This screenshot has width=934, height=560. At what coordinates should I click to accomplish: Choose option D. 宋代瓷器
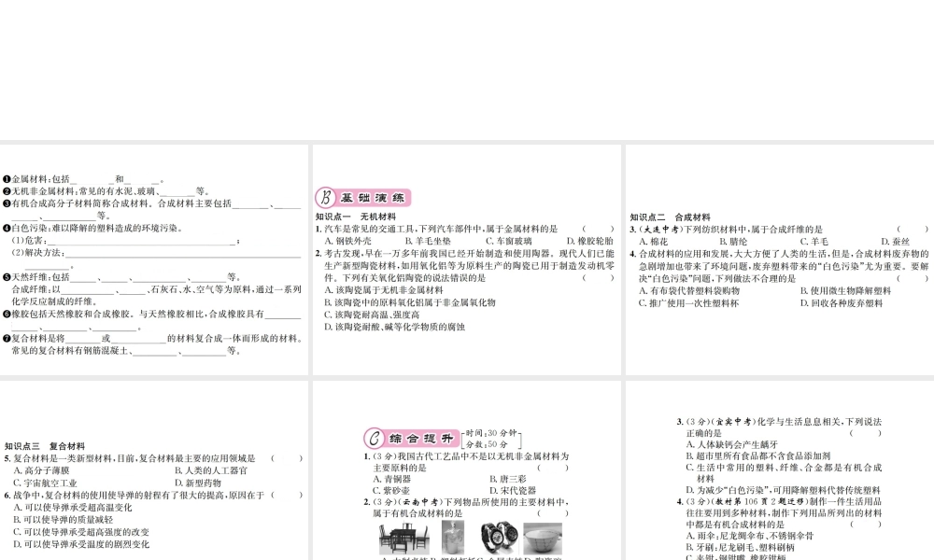(513, 490)
